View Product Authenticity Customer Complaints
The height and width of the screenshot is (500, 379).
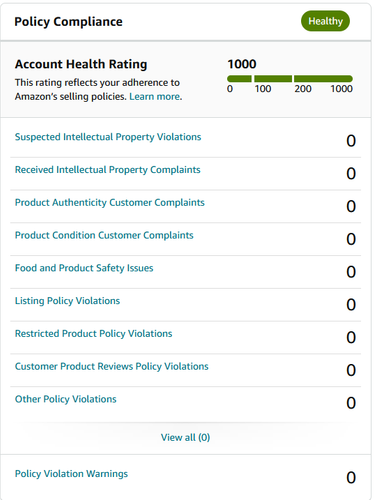point(110,203)
